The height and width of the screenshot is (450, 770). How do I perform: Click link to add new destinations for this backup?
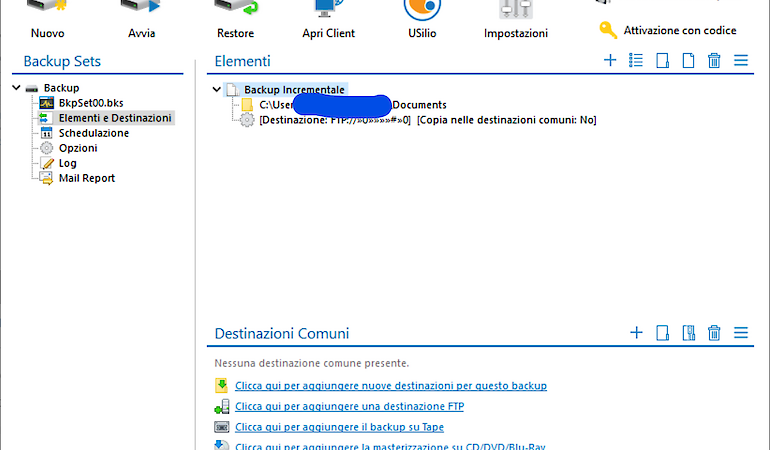[391, 386]
